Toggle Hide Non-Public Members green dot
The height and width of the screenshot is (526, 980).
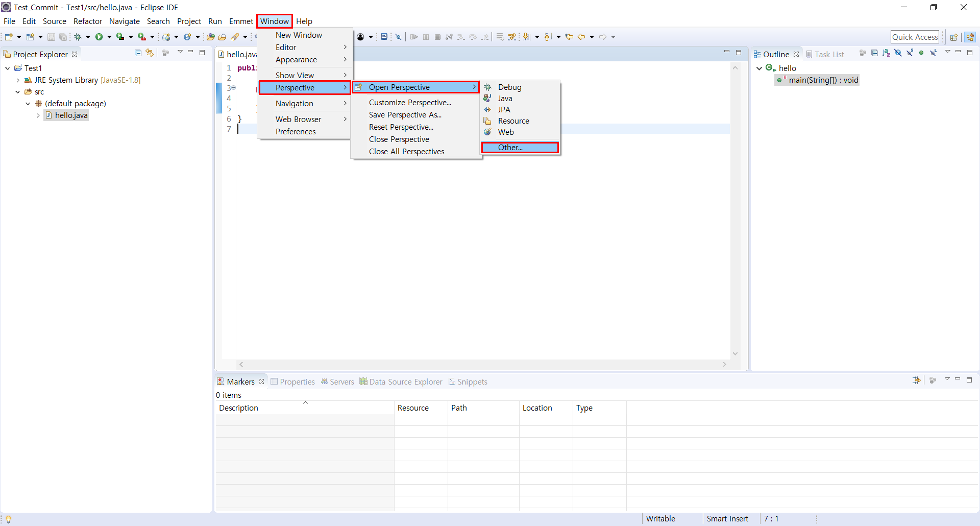pyautogui.click(x=921, y=53)
